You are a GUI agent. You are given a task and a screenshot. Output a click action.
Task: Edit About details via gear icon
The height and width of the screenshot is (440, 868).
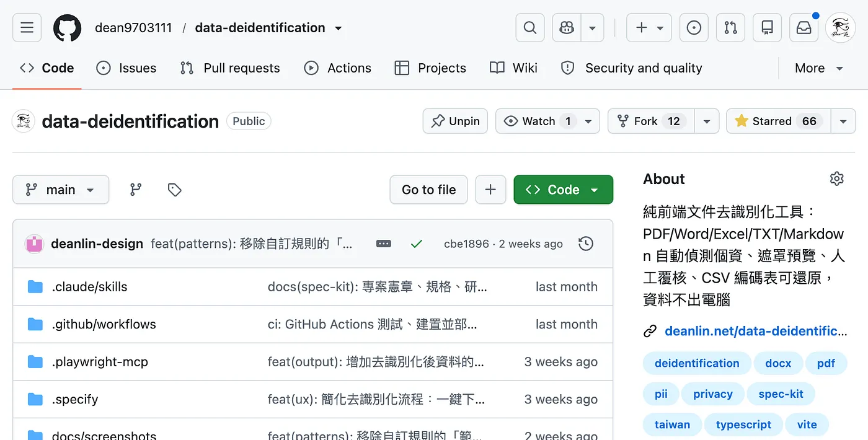pyautogui.click(x=837, y=179)
